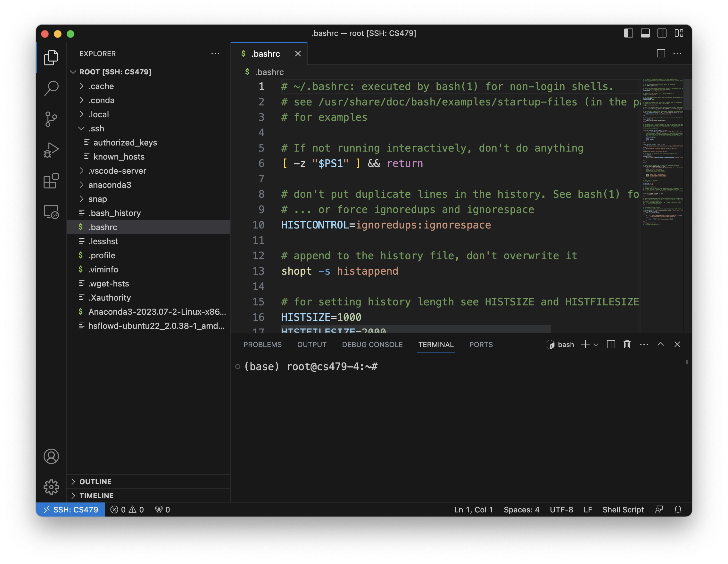
Task: Open the authorized_keys file
Action: coord(125,143)
